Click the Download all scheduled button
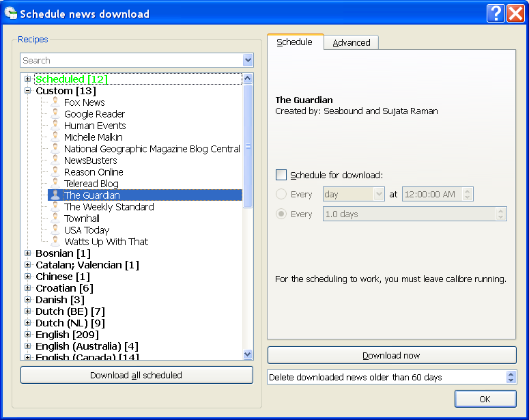This screenshot has height=420, width=529. point(137,375)
